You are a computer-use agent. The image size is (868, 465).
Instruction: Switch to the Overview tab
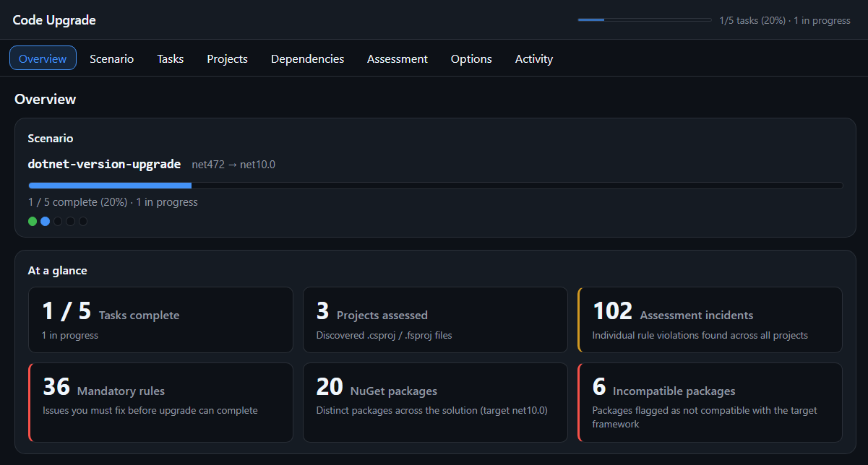pos(43,58)
